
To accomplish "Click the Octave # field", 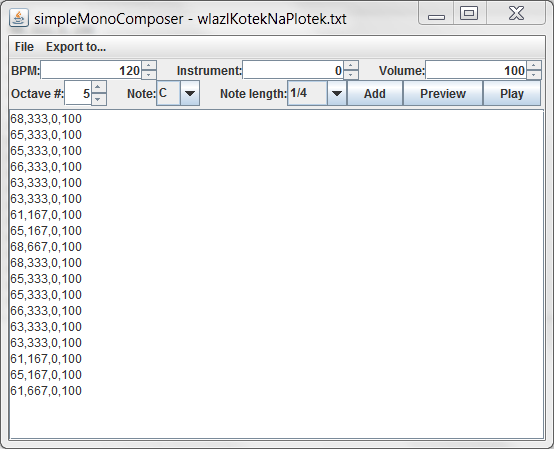I will (78, 93).
